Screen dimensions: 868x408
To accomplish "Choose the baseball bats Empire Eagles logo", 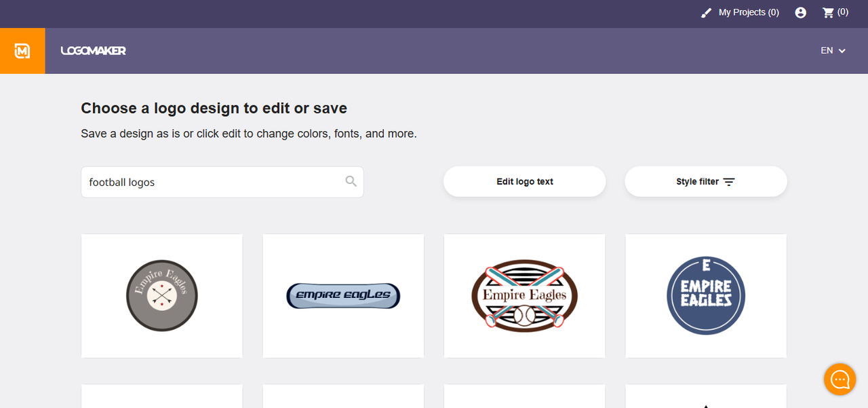I will tap(524, 295).
